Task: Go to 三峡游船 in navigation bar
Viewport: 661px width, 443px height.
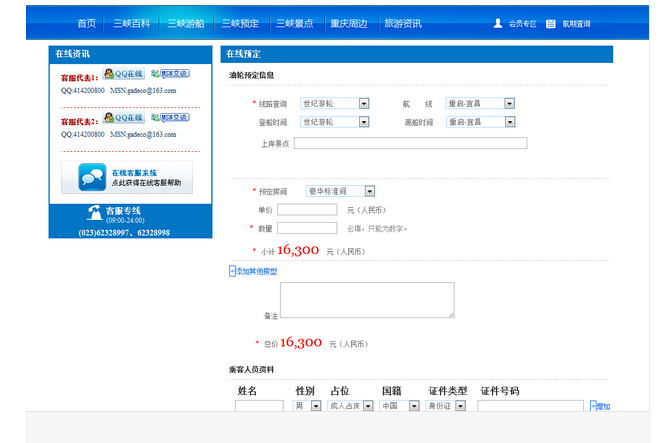Action: pos(186,23)
